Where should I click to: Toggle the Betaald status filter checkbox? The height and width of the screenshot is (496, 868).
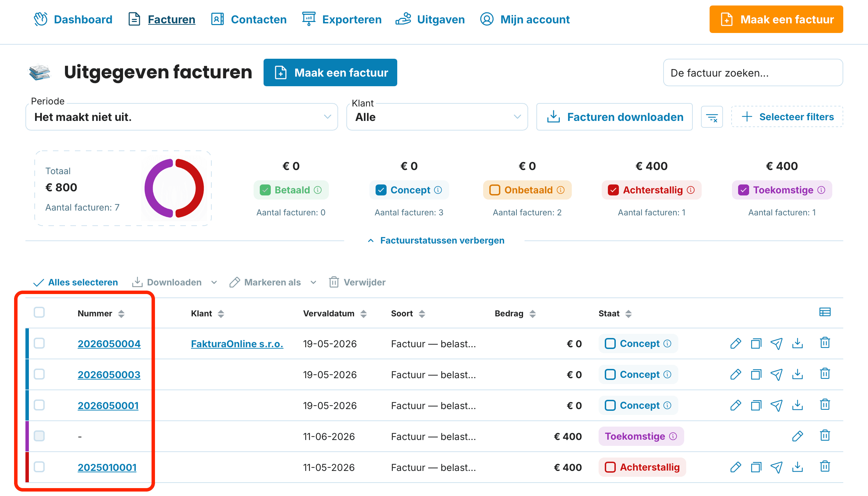(265, 190)
